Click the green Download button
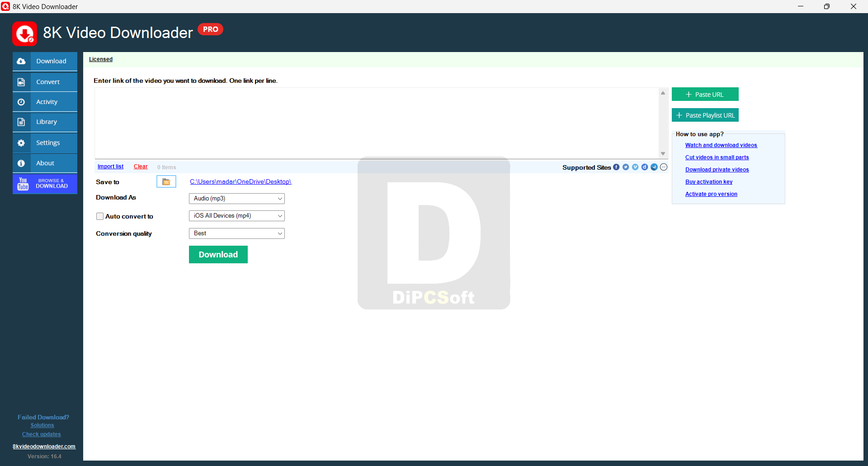 point(218,254)
